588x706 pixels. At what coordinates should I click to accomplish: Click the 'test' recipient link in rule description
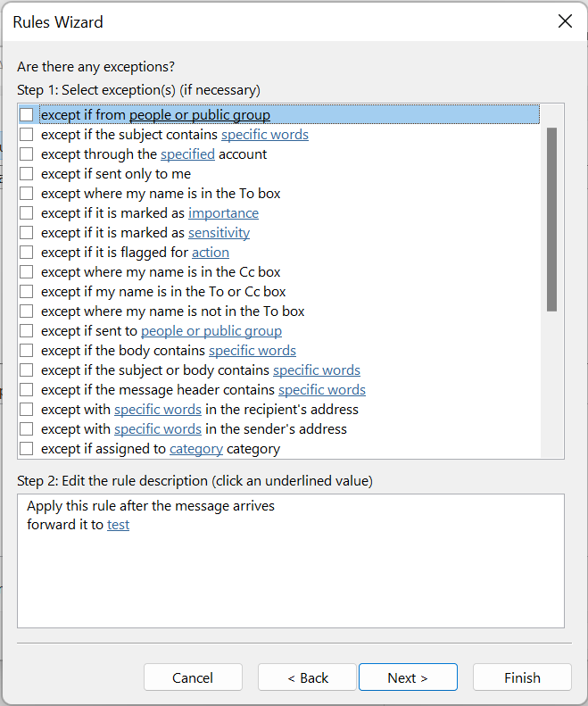[x=118, y=525]
